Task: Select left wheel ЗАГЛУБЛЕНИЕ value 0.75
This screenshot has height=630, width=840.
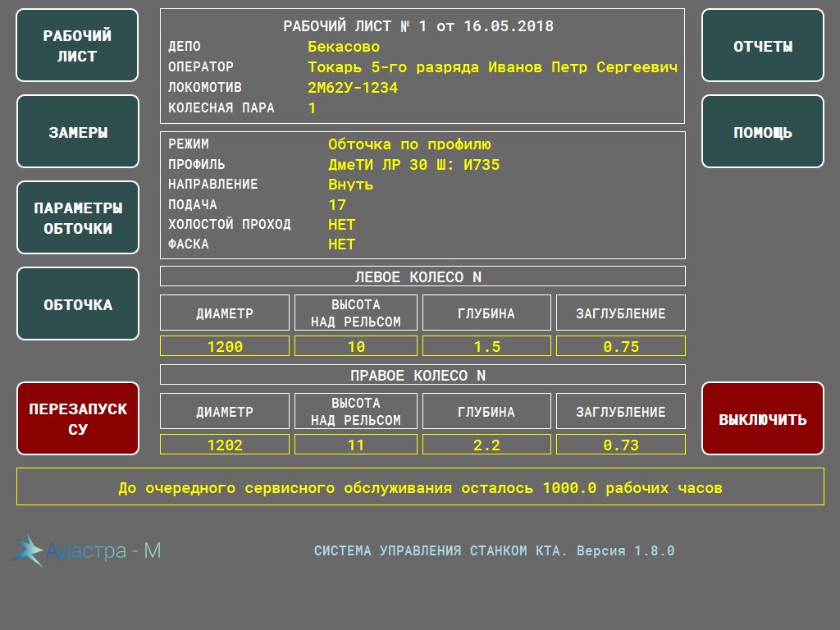Action: tap(621, 346)
